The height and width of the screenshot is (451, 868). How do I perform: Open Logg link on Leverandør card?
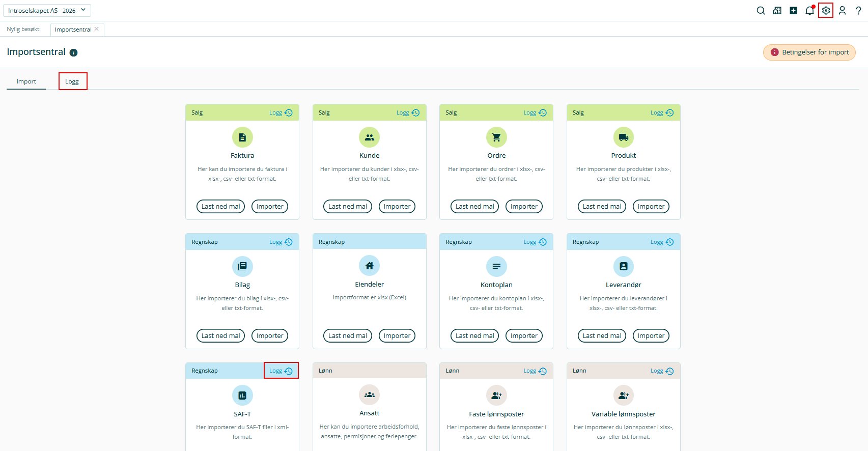[661, 242]
